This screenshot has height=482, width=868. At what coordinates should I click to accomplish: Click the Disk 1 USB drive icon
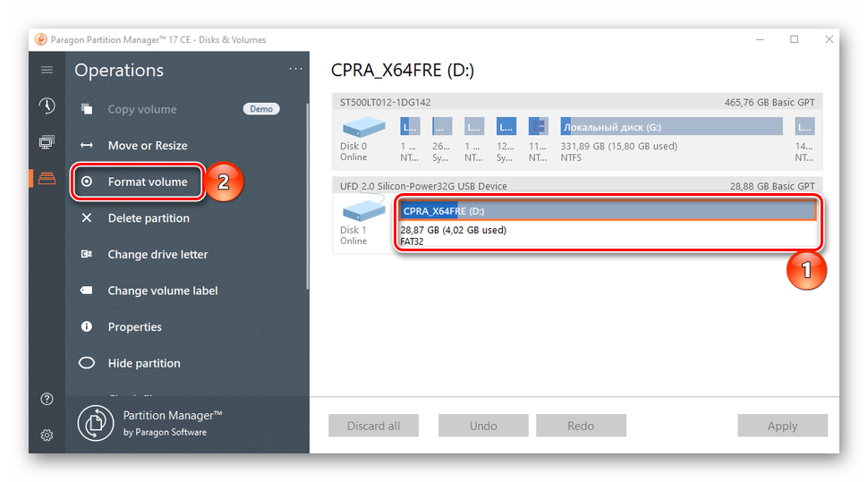[363, 211]
